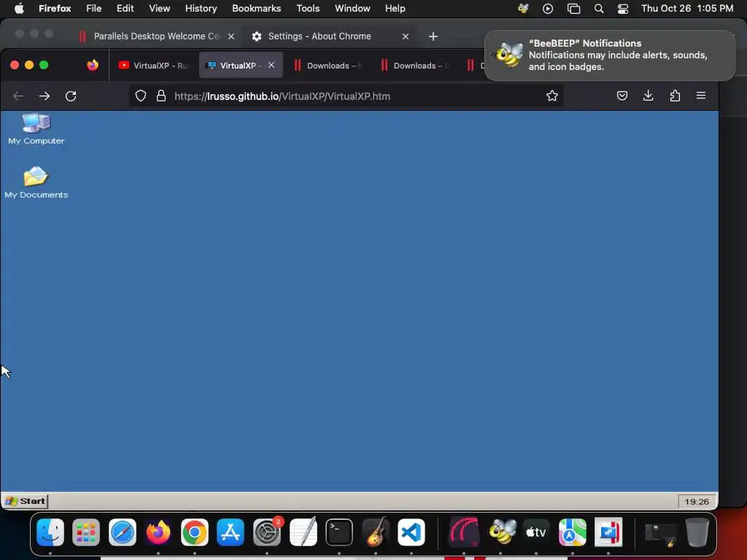
Task: Open the App Store from the Dock
Action: [x=231, y=532]
